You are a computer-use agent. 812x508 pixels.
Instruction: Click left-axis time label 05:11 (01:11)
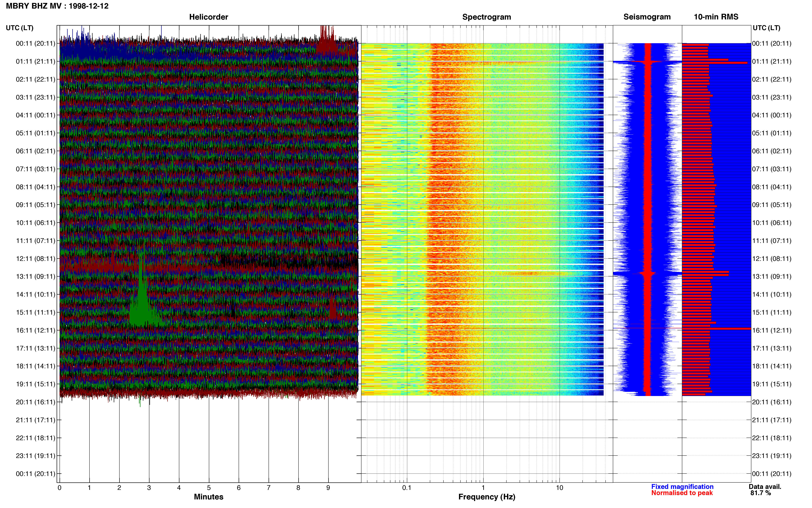(36, 133)
